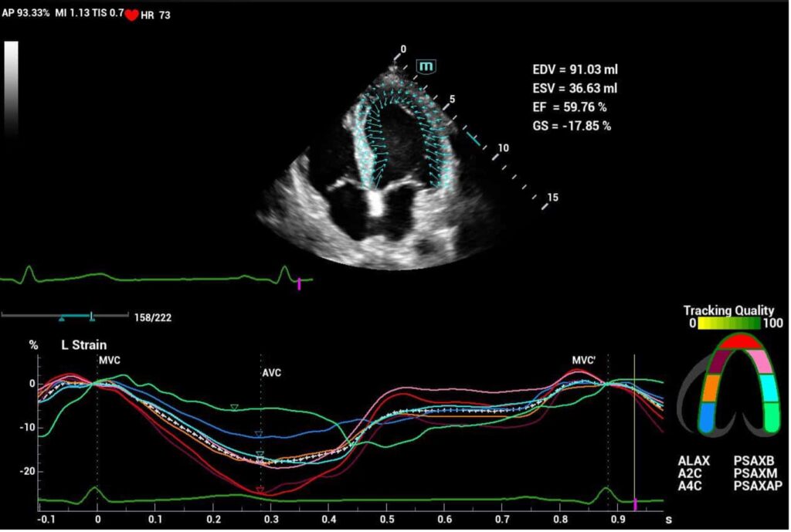Switch to the A2C view

(x=691, y=473)
